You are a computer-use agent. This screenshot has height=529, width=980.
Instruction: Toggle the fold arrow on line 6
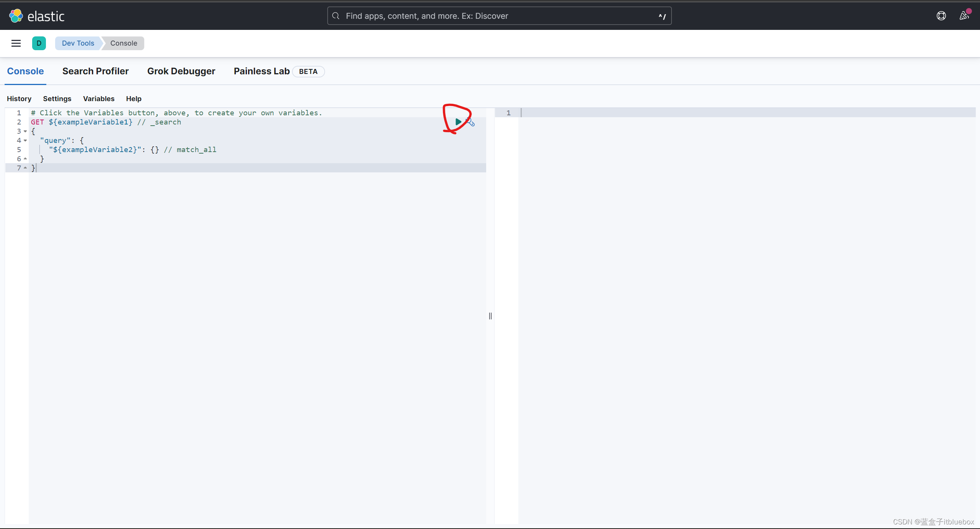[x=25, y=159]
